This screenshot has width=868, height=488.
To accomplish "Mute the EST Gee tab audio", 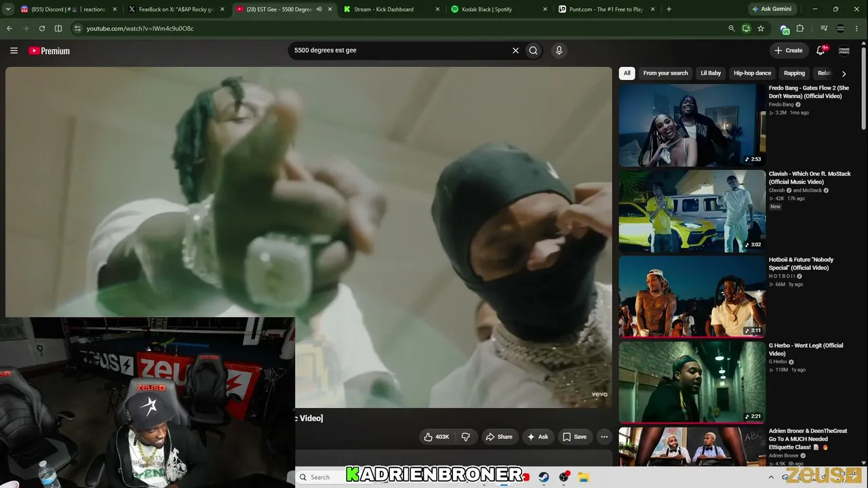I will coord(319,9).
